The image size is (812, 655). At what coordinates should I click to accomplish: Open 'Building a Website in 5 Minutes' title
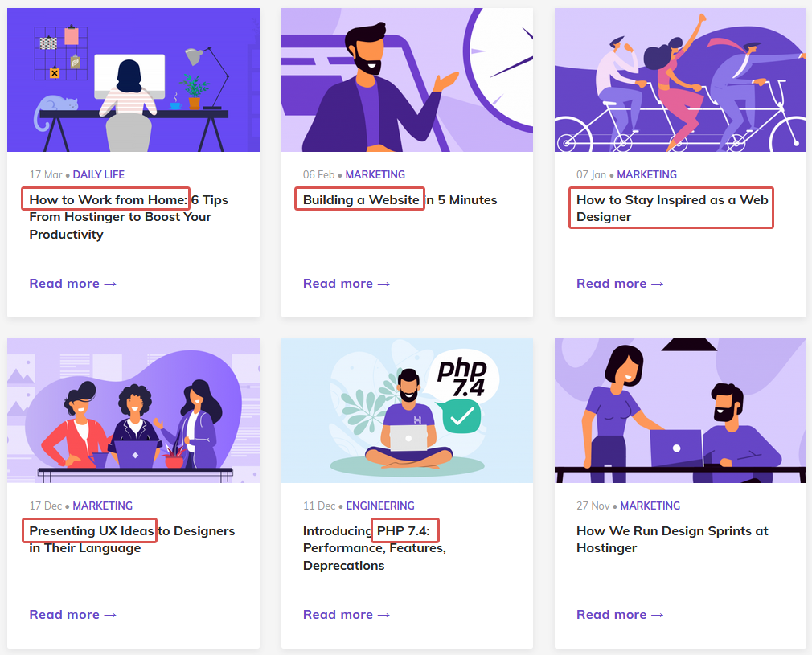tap(400, 200)
